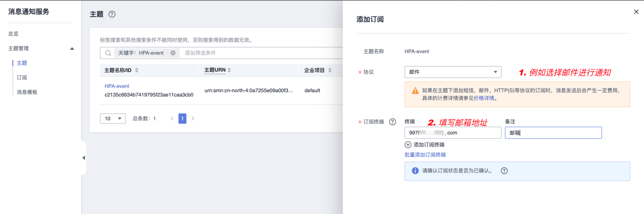Open the page size dropdown showing 10
644x214 pixels.
click(112, 118)
